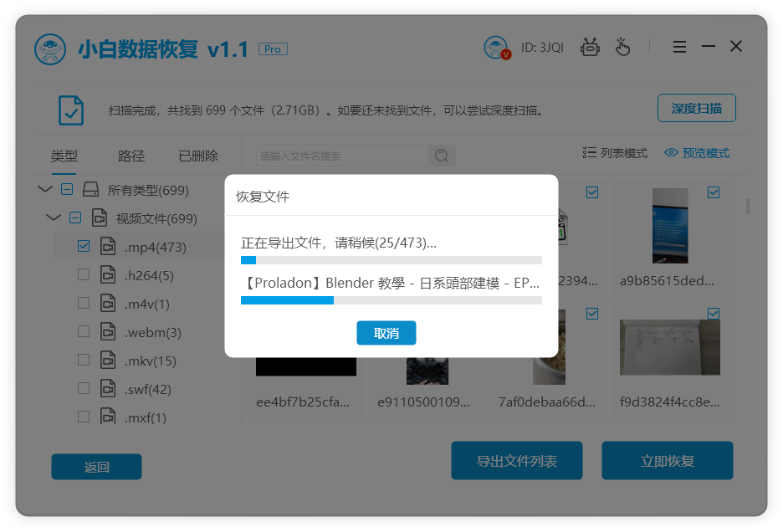
Task: Click the file icon next to .mp4(473)
Action: coord(108,246)
